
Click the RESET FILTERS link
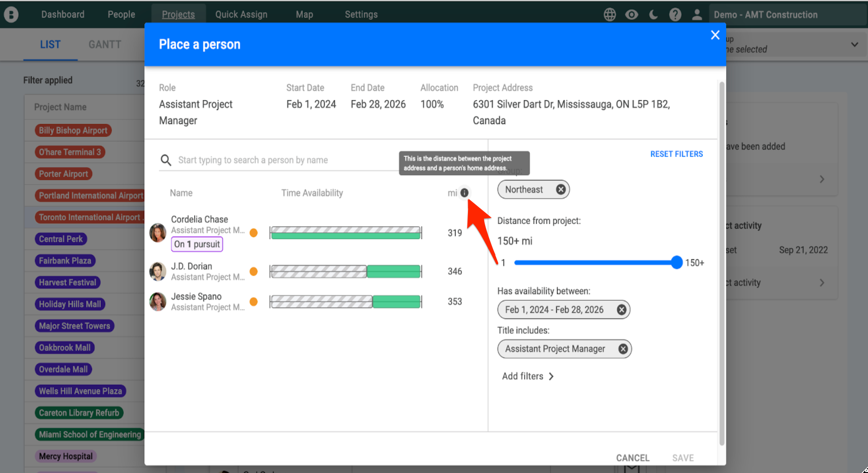tap(677, 154)
